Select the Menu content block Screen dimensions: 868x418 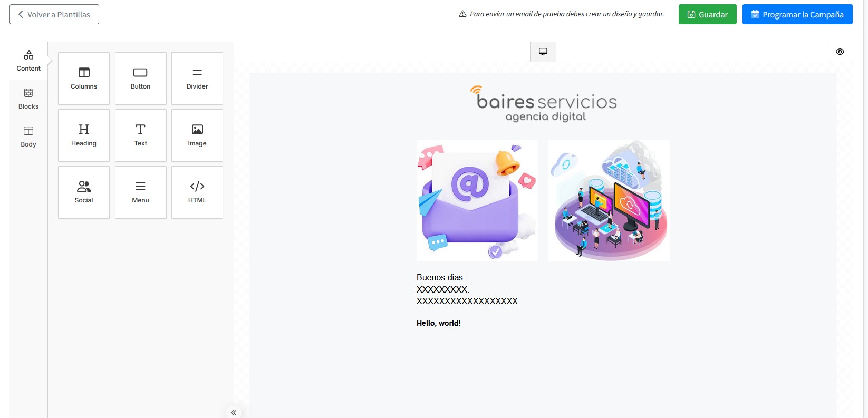(x=140, y=192)
